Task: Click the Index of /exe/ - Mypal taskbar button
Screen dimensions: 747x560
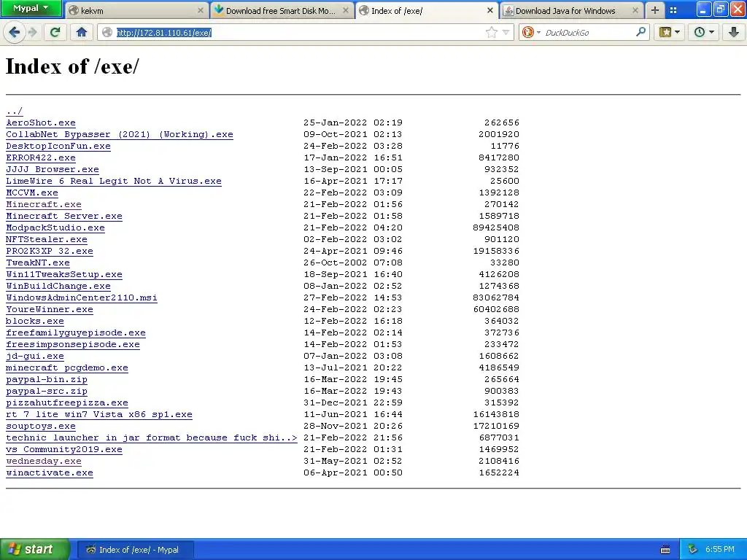Action: [x=135, y=550]
